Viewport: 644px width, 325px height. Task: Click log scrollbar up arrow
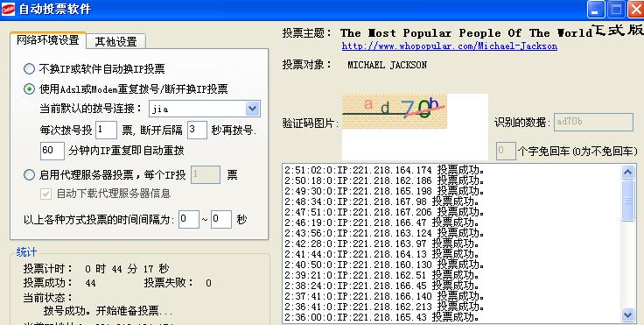628,172
